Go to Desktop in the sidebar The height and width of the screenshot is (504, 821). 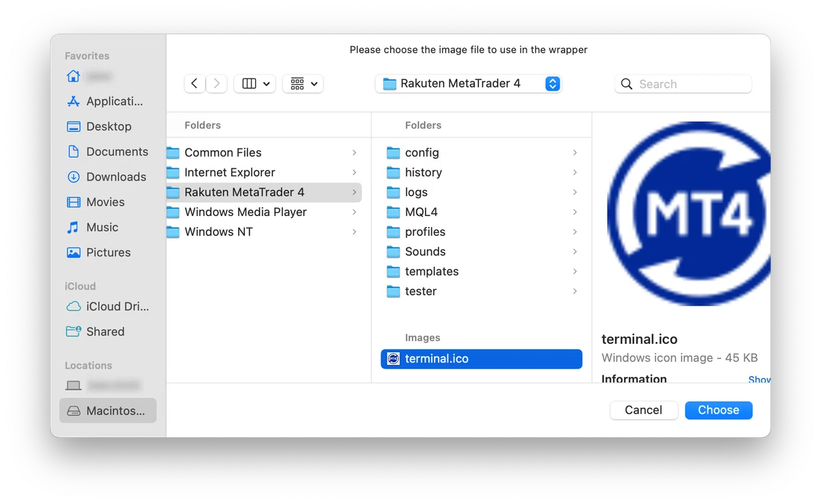click(107, 127)
